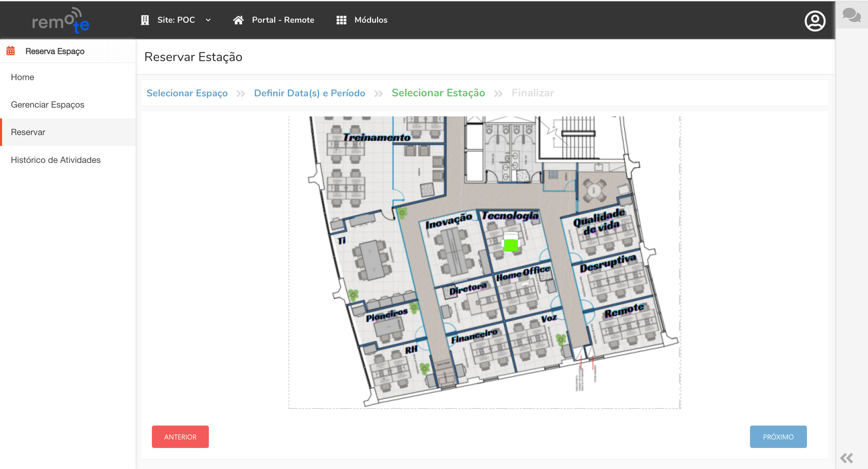Screen dimensions: 868x469
Task: Click the Inovação room label
Action: tap(449, 221)
